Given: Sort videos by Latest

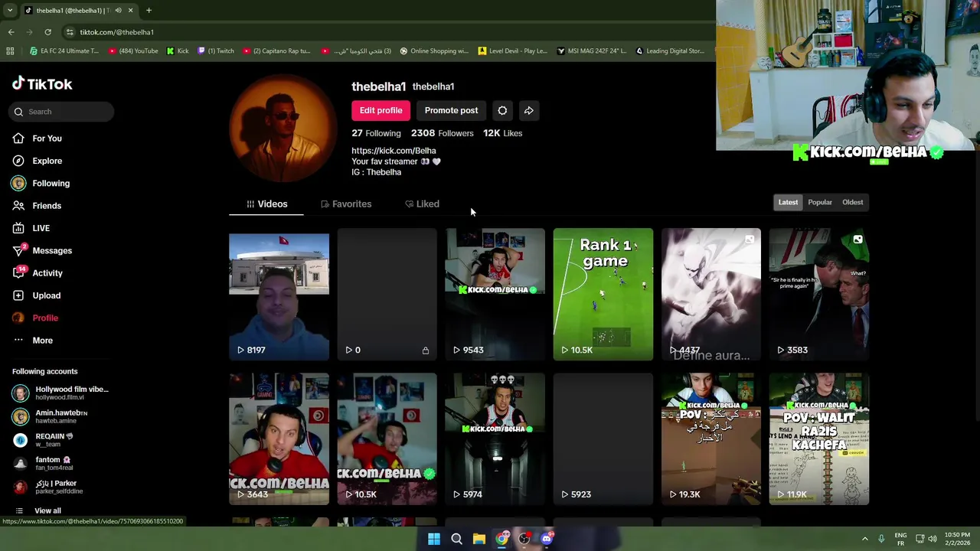Looking at the screenshot, I should coord(788,202).
